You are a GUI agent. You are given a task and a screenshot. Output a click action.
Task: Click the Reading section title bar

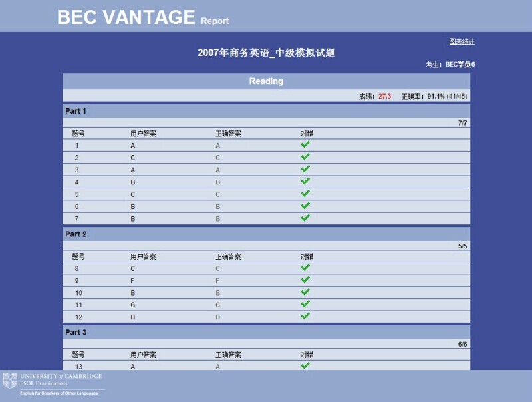(266, 81)
